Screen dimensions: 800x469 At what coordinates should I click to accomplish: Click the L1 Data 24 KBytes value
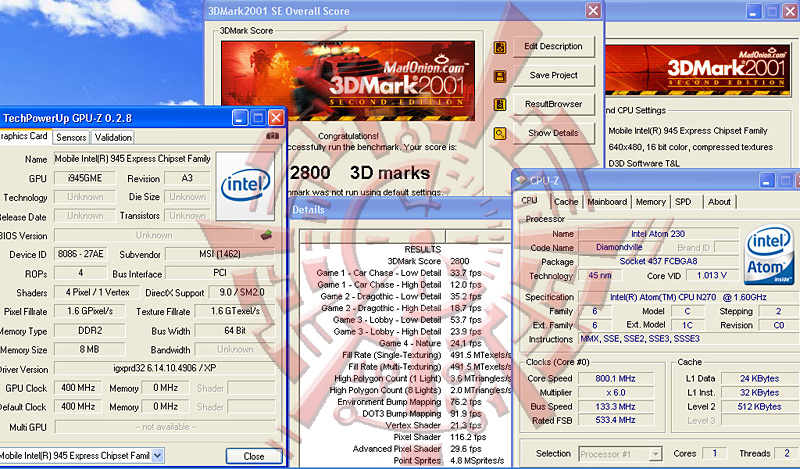(x=759, y=379)
